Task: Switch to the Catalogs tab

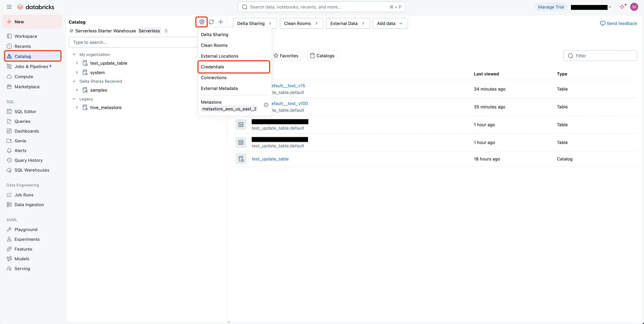Action: 322,56
